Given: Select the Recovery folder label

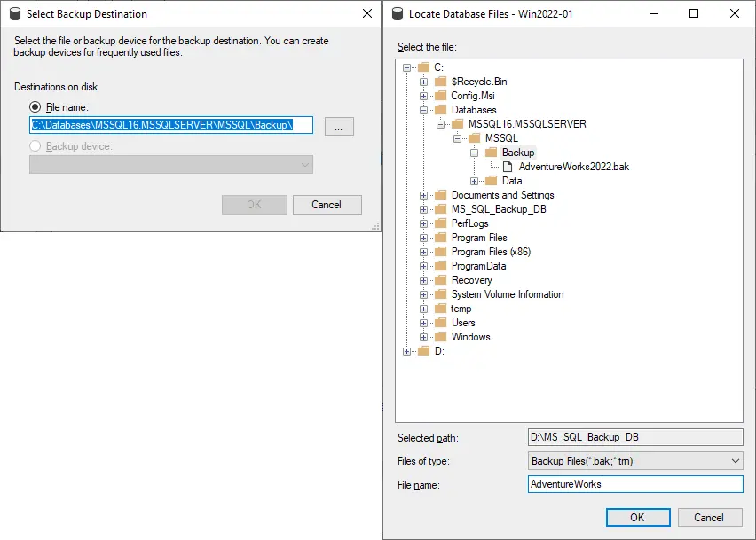Looking at the screenshot, I should [x=471, y=280].
